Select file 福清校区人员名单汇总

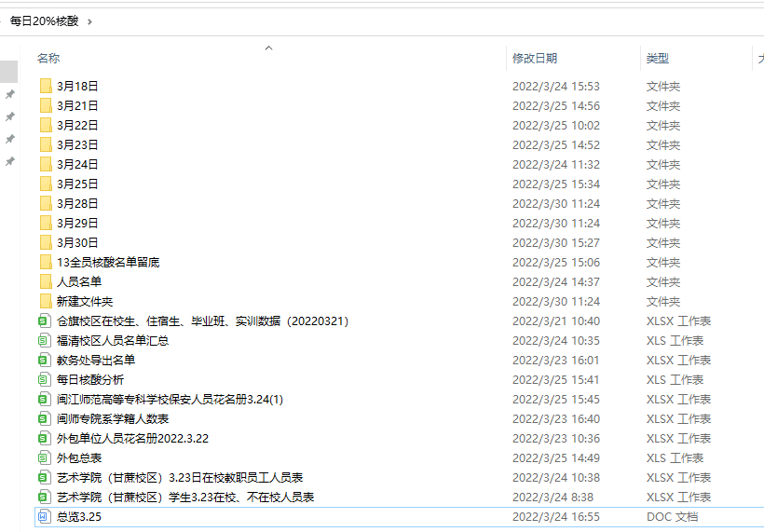[113, 340]
